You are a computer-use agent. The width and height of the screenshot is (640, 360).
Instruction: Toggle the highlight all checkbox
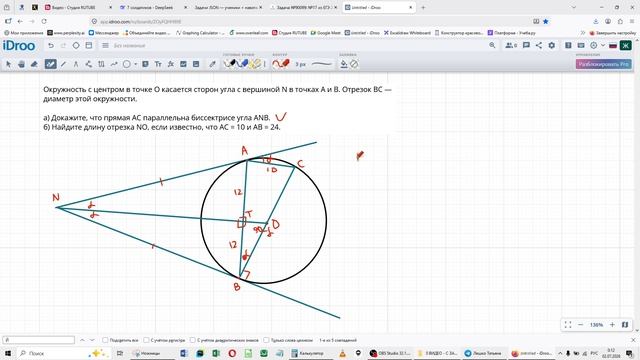(x=105, y=340)
